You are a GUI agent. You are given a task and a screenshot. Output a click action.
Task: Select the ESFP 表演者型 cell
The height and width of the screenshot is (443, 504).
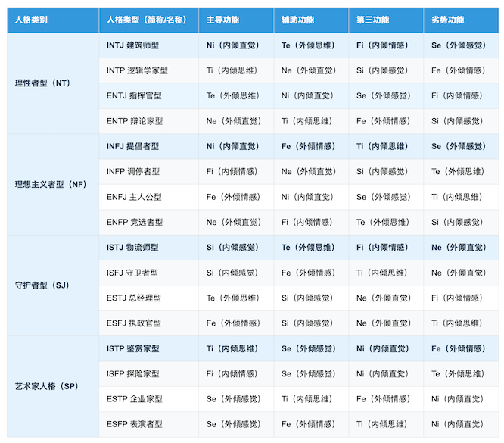point(134,424)
